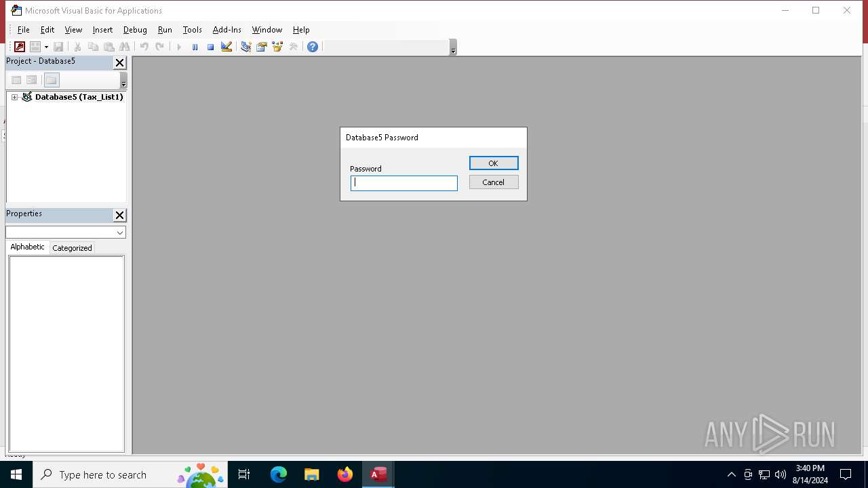Open the Tools menu
The height and width of the screenshot is (488, 868).
[193, 30]
